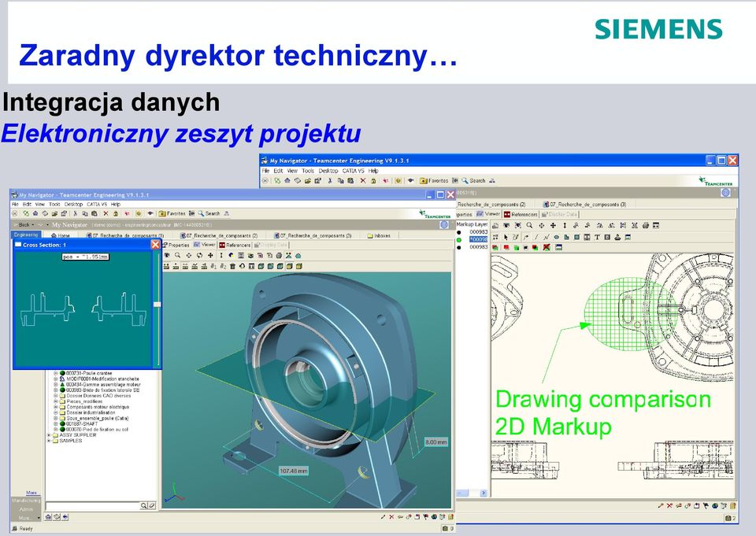Click the red crossed-out markup icon in third toolbar row

[547, 247]
